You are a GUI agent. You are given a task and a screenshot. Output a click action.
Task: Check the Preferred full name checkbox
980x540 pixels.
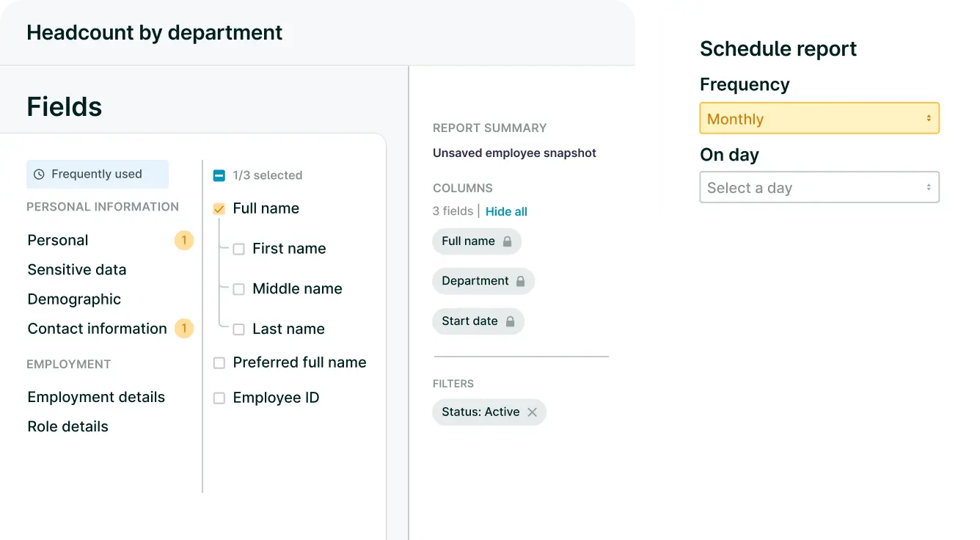(x=219, y=363)
